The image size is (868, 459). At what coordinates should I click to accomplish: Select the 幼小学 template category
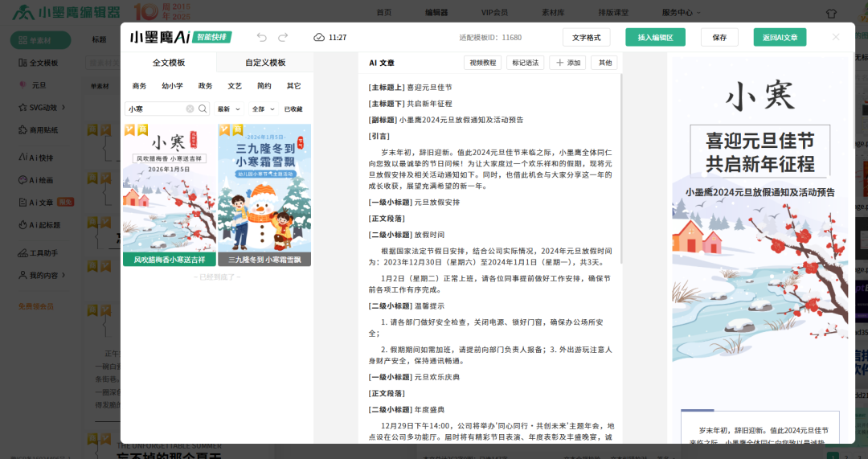pyautogui.click(x=172, y=86)
